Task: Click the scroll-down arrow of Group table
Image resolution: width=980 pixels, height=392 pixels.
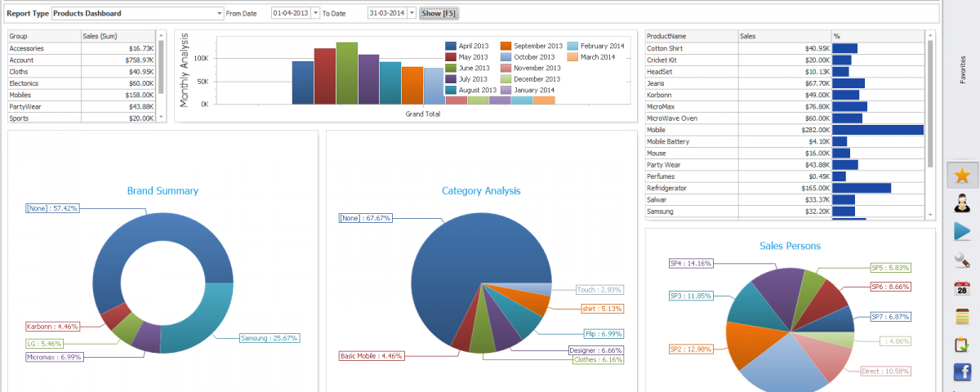Action: 161,118
